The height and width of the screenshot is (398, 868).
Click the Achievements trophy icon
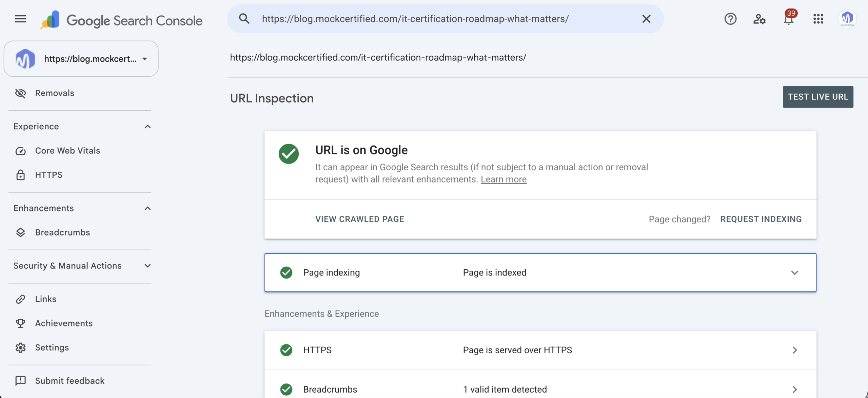(20, 323)
